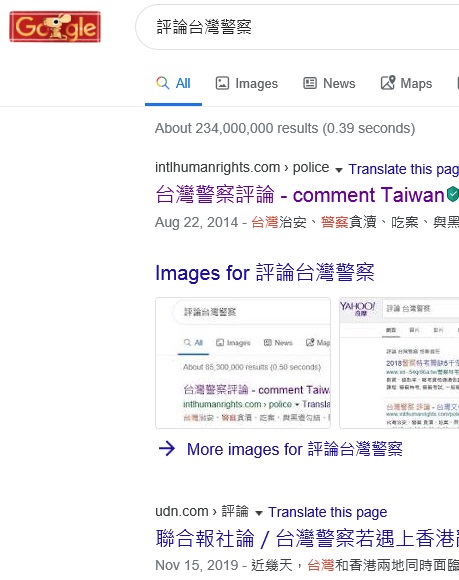Open the Maps tab
Screen dimensions: 459x580
(406, 83)
